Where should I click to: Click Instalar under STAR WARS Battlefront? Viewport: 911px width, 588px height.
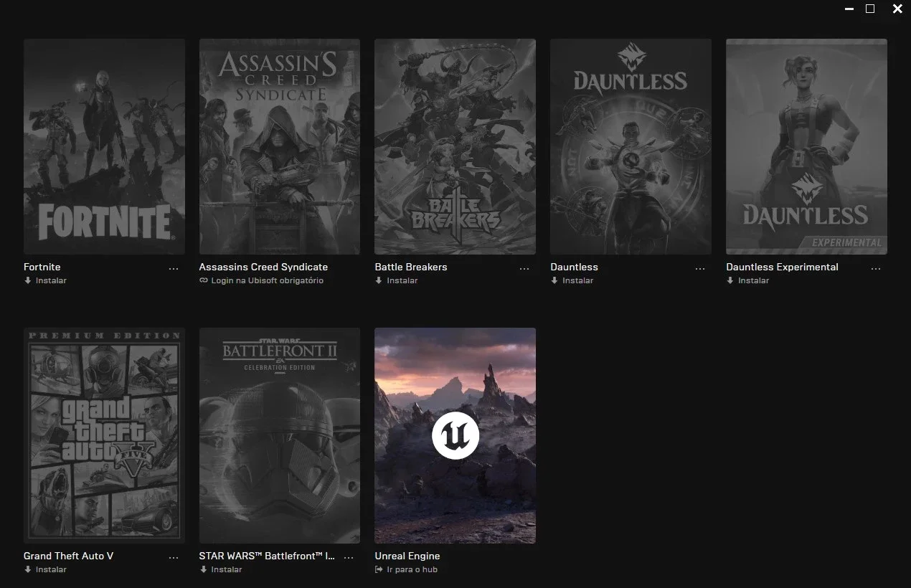[x=221, y=569]
